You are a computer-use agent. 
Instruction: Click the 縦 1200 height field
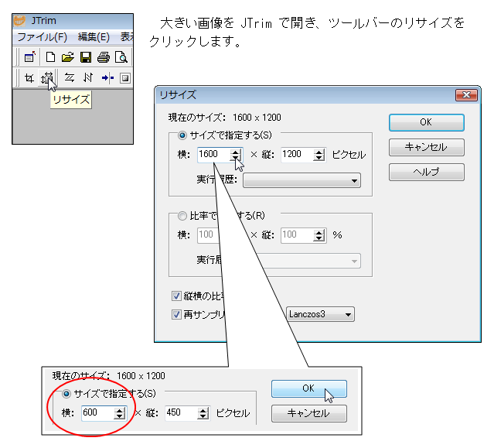tap(297, 155)
